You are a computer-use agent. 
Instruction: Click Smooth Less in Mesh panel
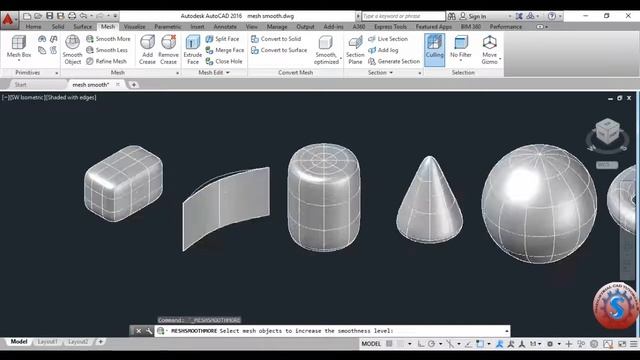pyautogui.click(x=107, y=50)
